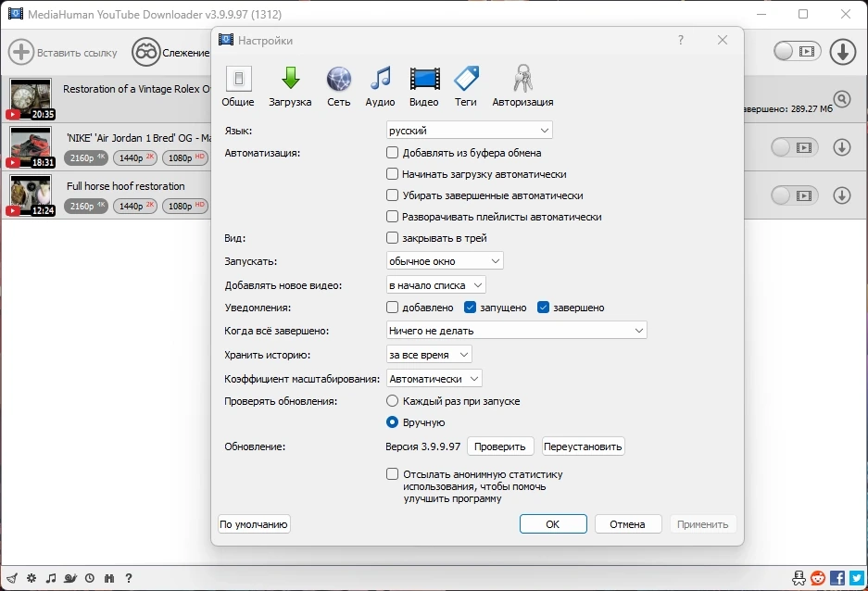Click the Rolex restoration video thumbnail
The width and height of the screenshot is (868, 591).
(31, 99)
